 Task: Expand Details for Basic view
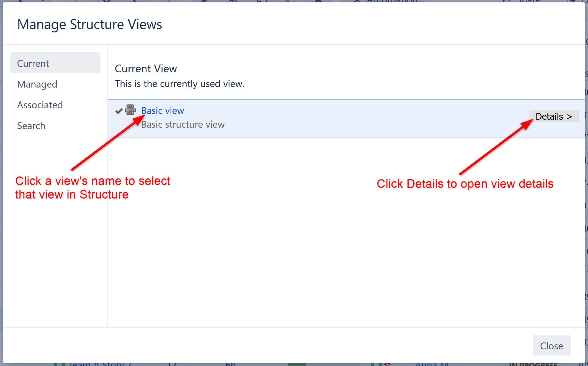click(x=554, y=116)
